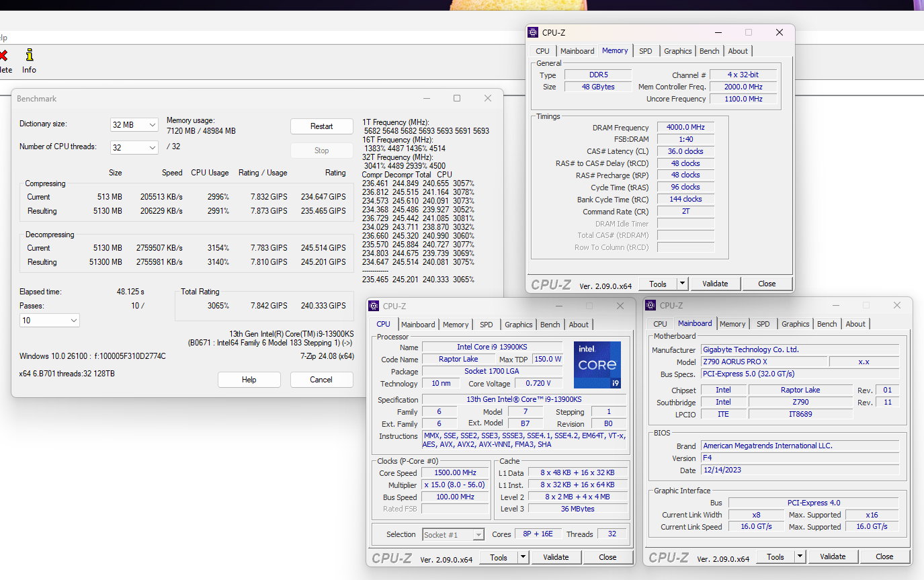
Task: Click the Core Voltage 0.720 V field
Action: click(540, 384)
